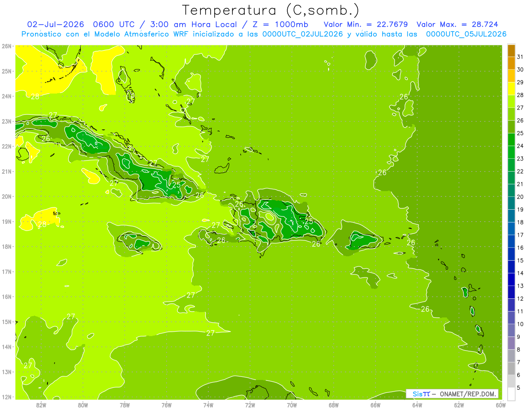
Task: Click the 28 contour label near 19N
Action: pos(42,224)
